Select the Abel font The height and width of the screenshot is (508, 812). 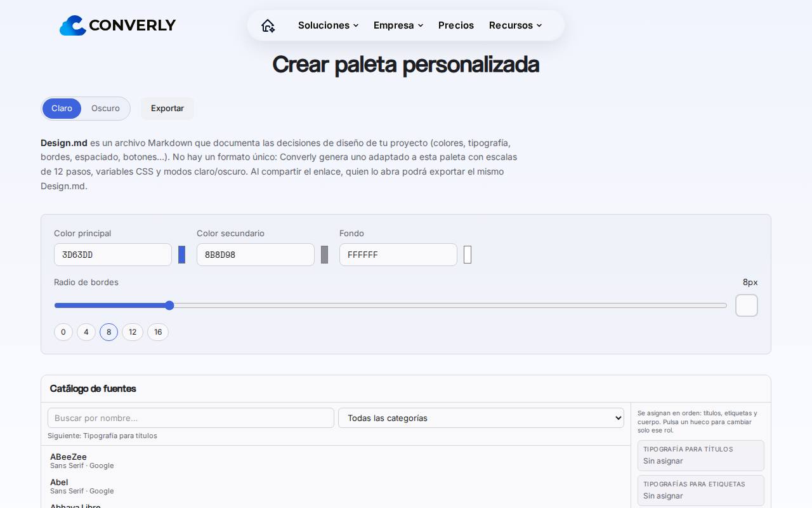coord(336,486)
